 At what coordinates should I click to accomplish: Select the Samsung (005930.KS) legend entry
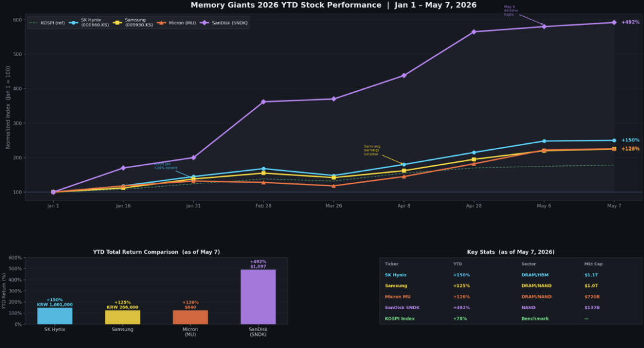[x=133, y=23]
